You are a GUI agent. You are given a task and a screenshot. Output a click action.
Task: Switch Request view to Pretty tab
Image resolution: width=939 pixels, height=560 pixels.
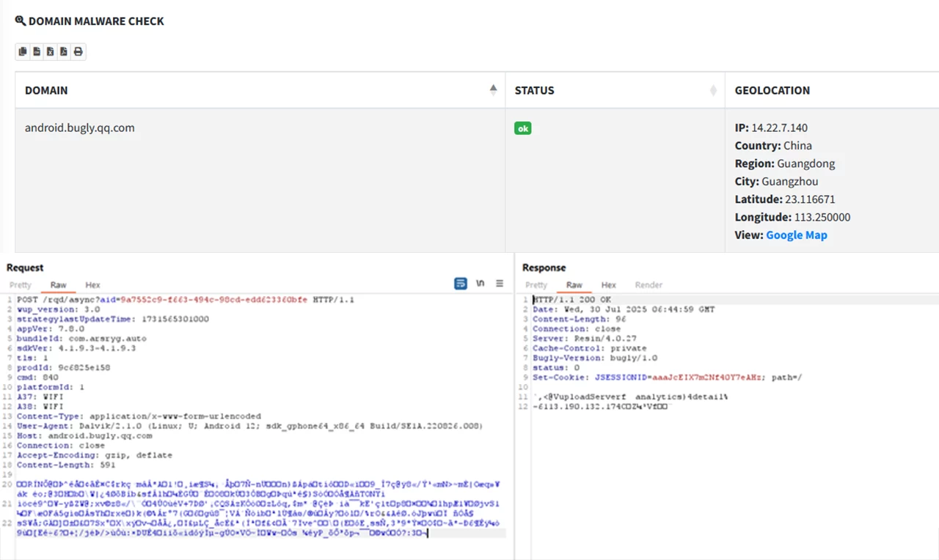coord(21,285)
